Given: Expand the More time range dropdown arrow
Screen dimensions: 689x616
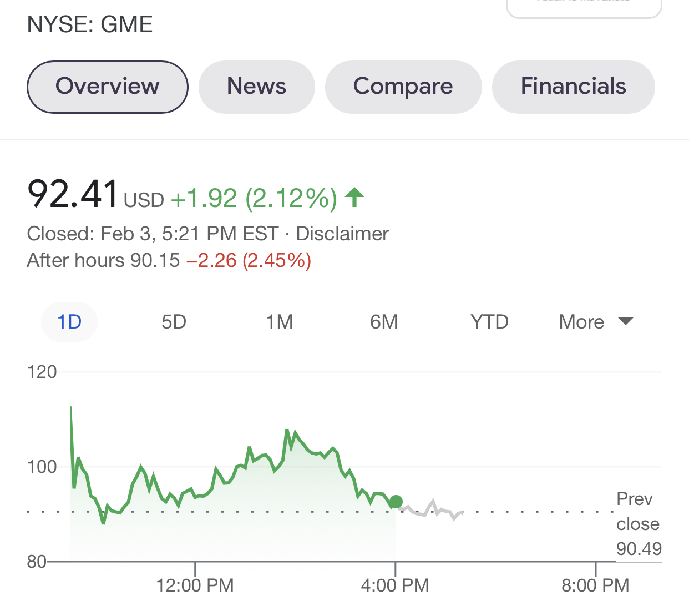Looking at the screenshot, I should 625,321.
